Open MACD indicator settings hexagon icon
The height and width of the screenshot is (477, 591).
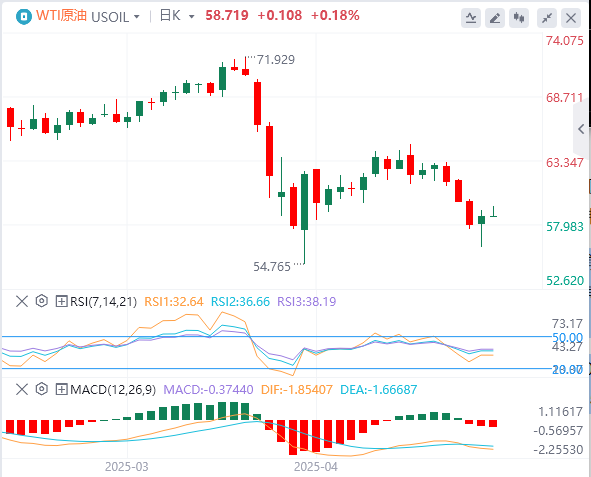point(41,389)
